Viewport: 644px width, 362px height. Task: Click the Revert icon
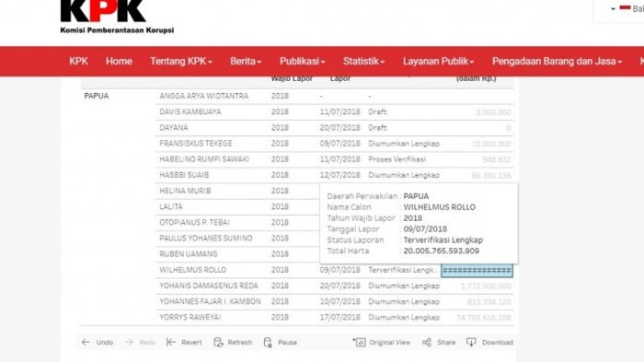pyautogui.click(x=171, y=343)
